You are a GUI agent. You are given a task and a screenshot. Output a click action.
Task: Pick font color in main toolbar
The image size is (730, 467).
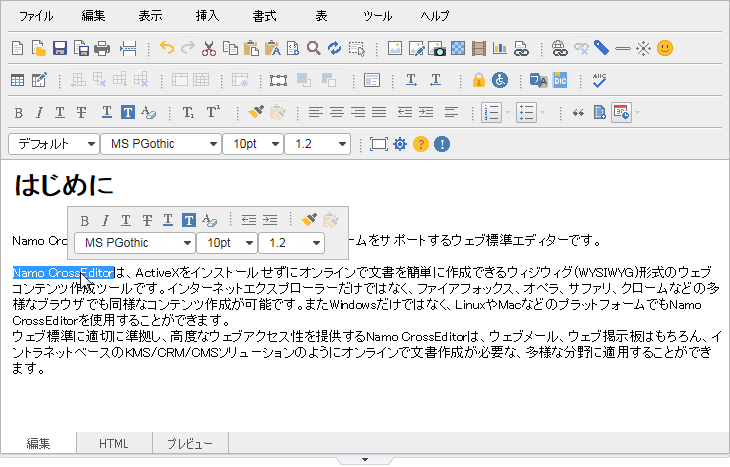pos(107,112)
